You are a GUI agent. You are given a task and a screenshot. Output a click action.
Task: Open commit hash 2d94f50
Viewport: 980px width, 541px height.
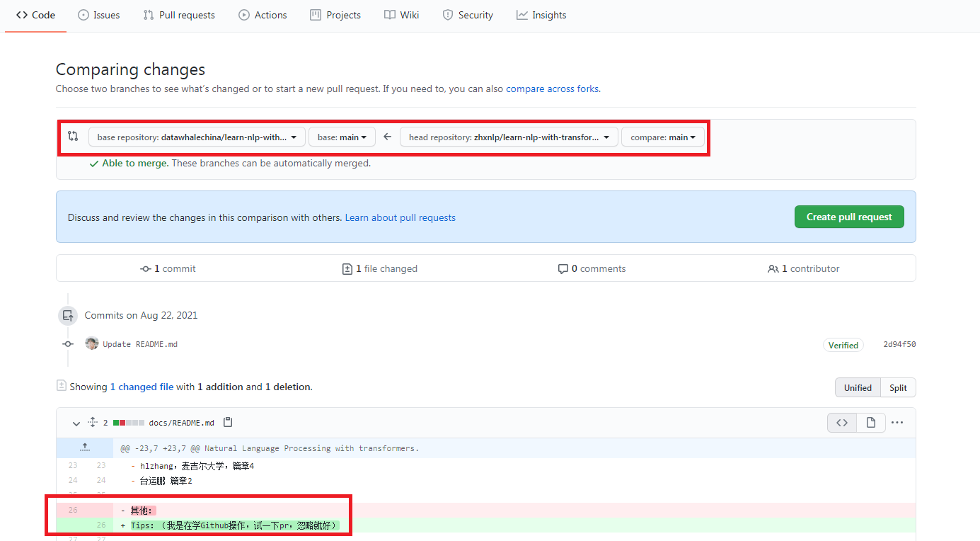899,344
